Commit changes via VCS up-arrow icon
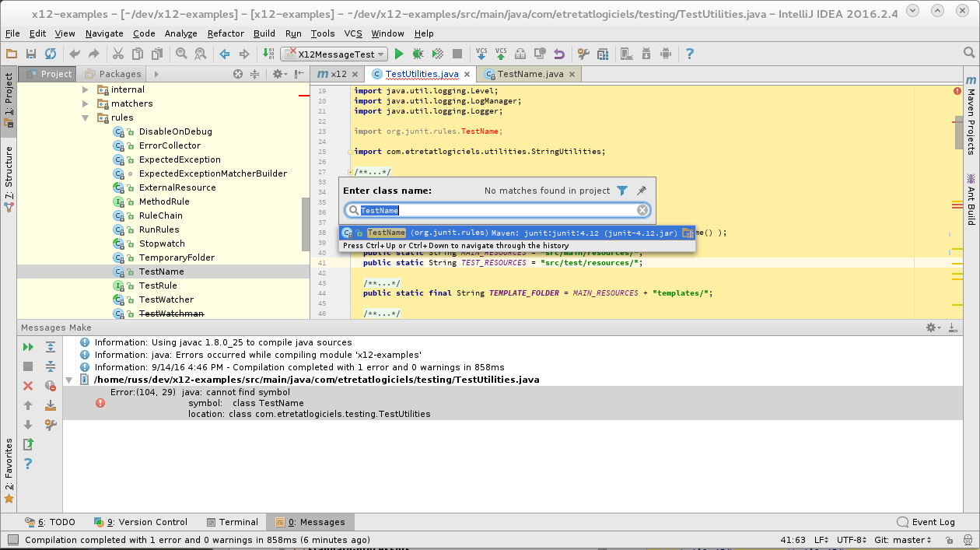Screen dimensions: 980x550 501,54
